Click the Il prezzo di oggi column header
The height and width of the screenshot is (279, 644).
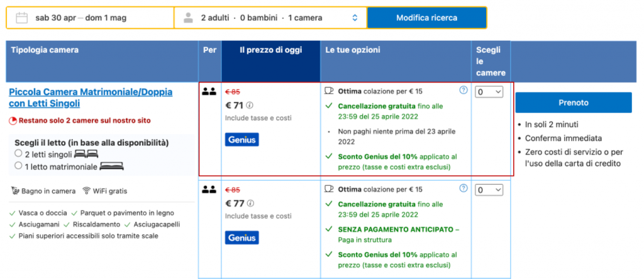pos(270,50)
